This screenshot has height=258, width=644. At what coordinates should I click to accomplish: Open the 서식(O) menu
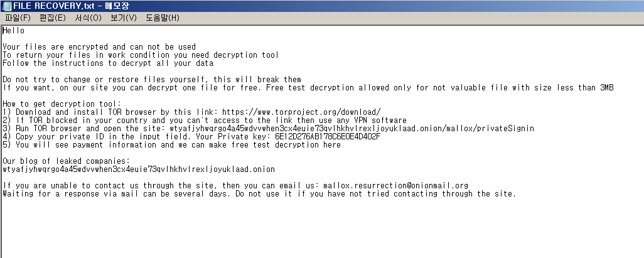(x=88, y=18)
